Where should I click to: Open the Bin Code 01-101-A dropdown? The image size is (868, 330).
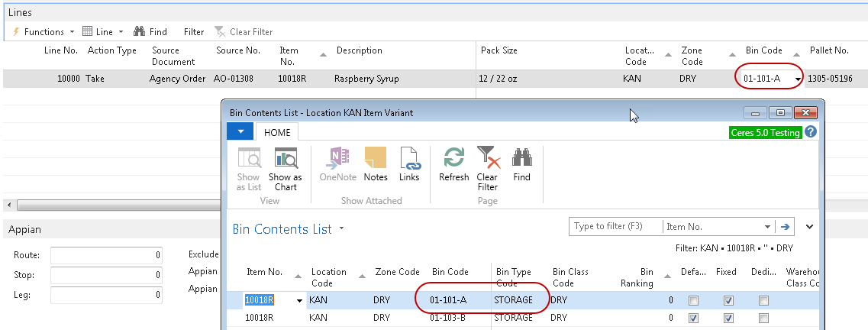pos(798,79)
